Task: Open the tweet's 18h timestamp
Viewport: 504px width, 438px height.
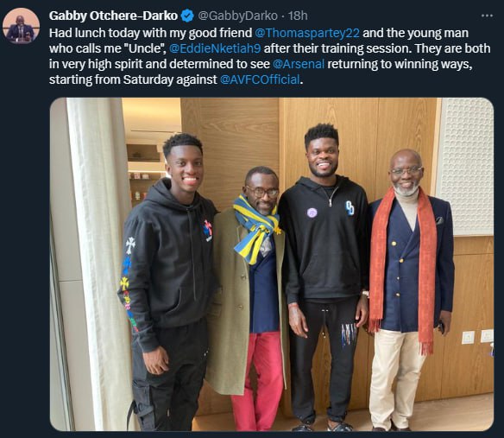Action: coord(298,16)
